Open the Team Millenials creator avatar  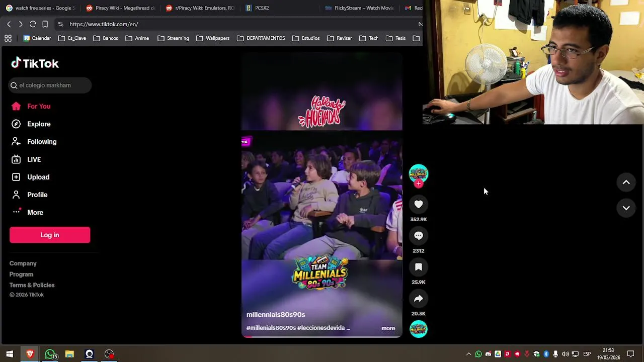point(419,173)
